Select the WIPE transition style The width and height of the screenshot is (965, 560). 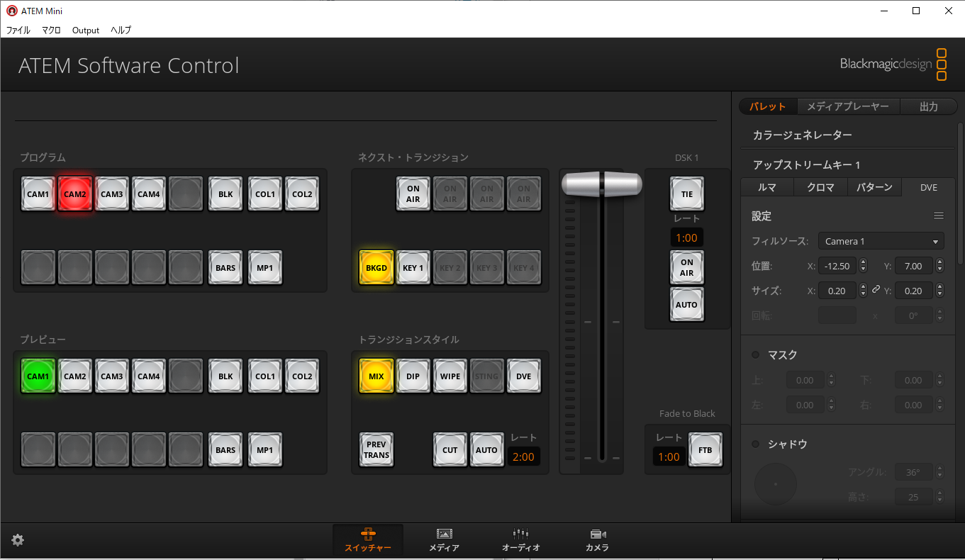coord(450,376)
